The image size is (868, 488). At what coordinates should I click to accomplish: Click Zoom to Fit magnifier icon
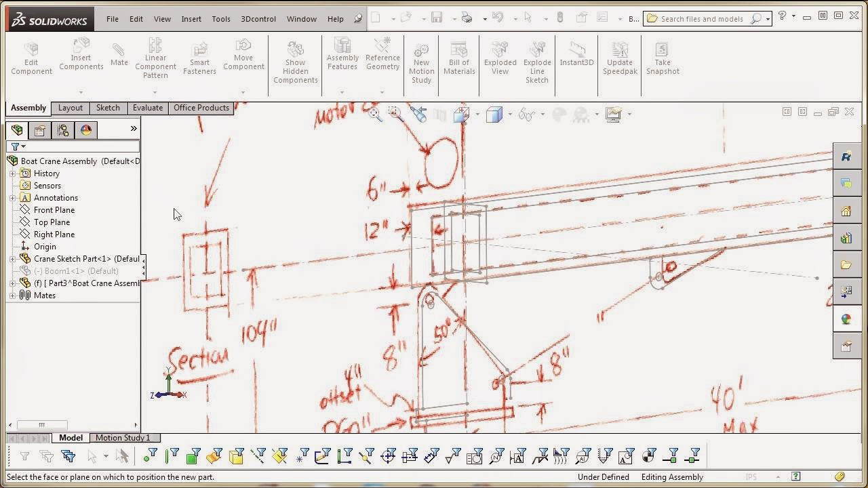coord(374,115)
